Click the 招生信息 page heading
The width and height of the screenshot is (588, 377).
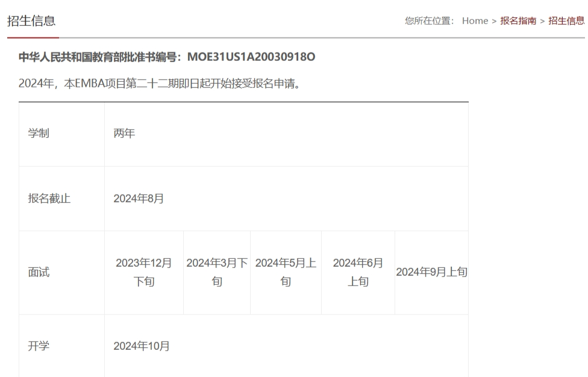(31, 21)
